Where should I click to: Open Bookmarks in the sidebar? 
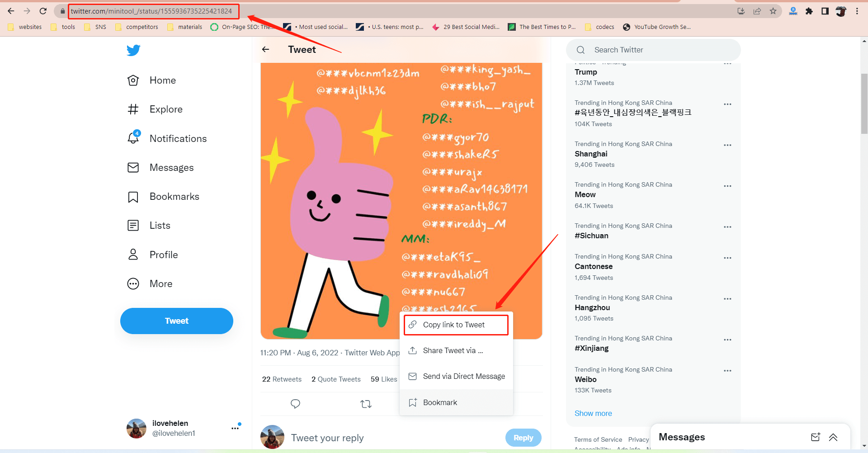164,197
